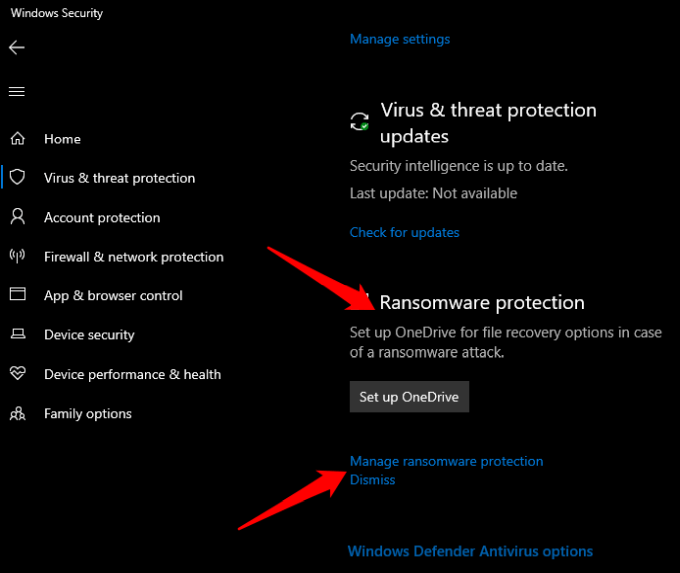Screen dimensions: 680x573
Task: Open the Manage settings link
Action: tap(399, 39)
